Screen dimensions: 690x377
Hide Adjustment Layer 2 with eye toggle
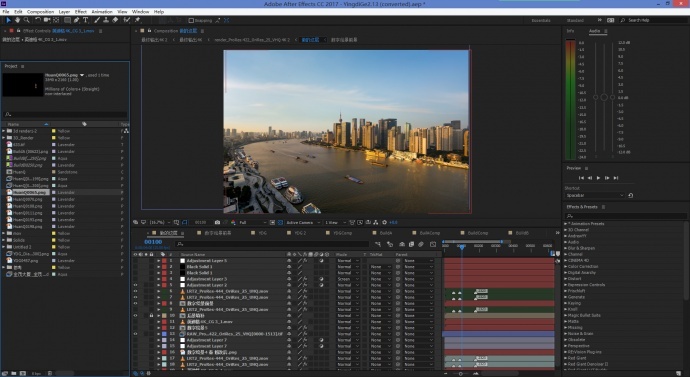(135, 285)
